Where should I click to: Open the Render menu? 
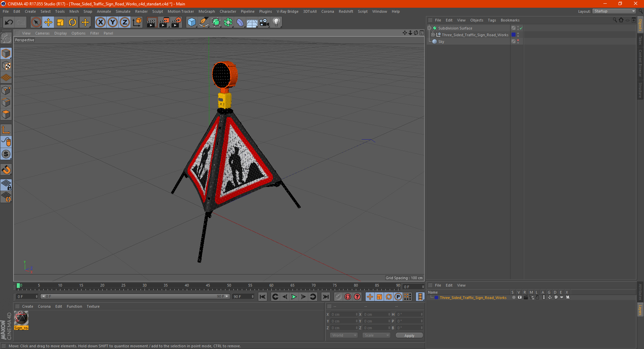click(x=141, y=11)
